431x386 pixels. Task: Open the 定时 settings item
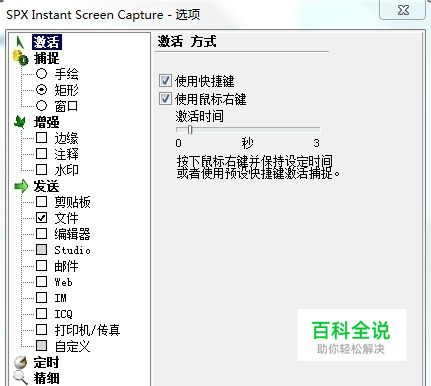click(x=46, y=362)
